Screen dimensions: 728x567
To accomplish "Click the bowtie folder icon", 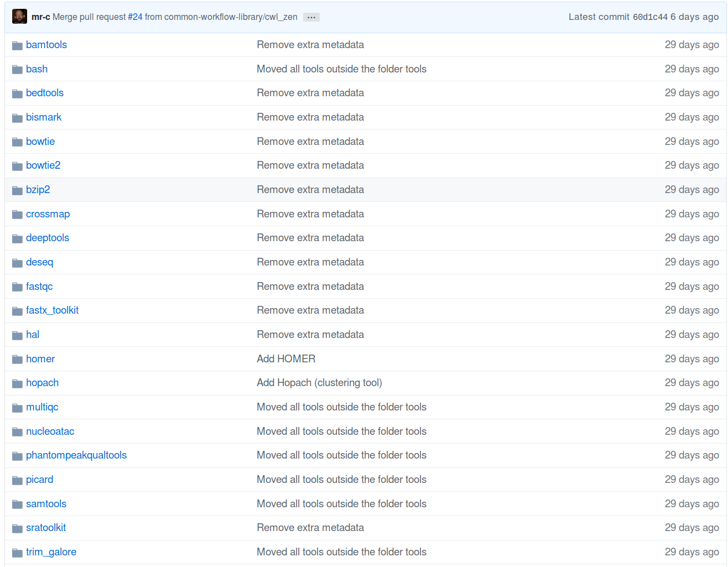I will (x=17, y=142).
